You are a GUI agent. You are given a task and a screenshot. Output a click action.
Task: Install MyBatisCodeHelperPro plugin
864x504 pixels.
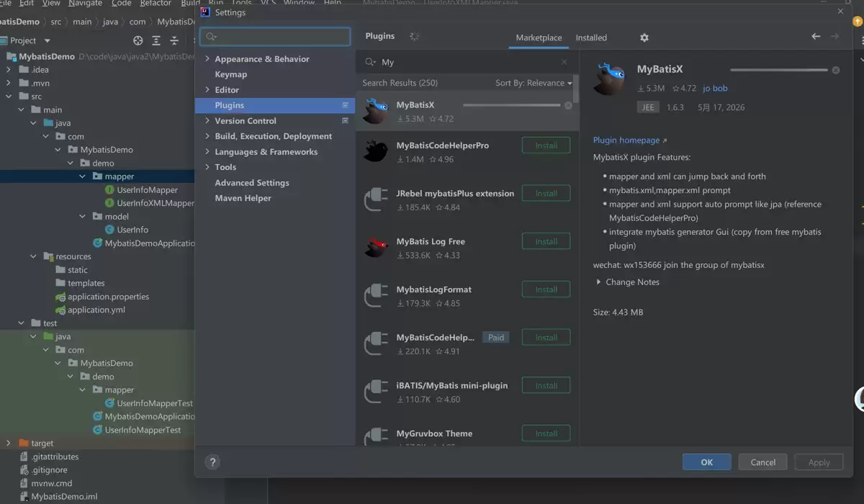pyautogui.click(x=546, y=145)
